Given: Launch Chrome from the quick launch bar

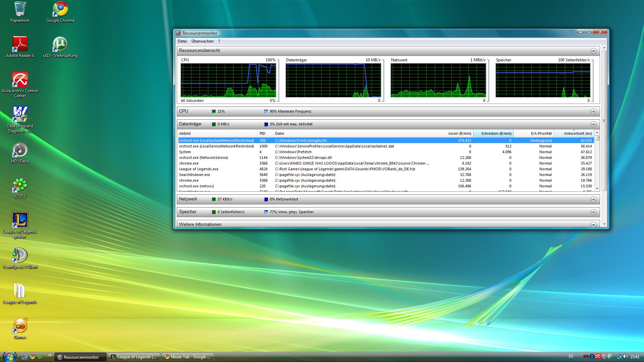Looking at the screenshot, I should coord(32,357).
